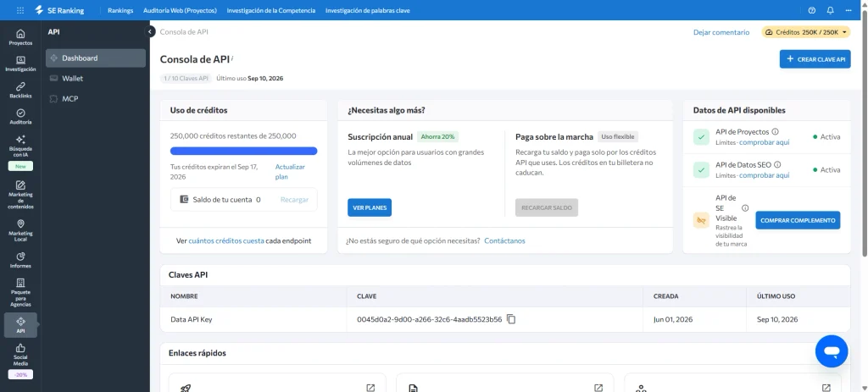Screen dimensions: 868x392
Task: Edit the Consola de API title pencil
Action: (x=232, y=58)
